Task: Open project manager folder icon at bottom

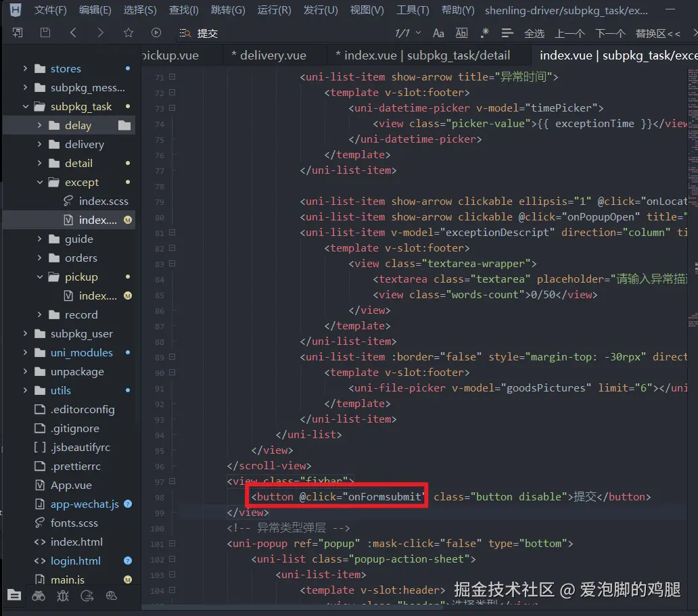Action: click(14, 595)
